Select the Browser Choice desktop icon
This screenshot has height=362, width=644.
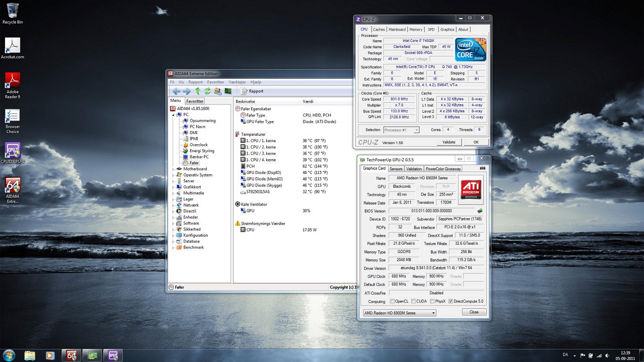coord(13,122)
